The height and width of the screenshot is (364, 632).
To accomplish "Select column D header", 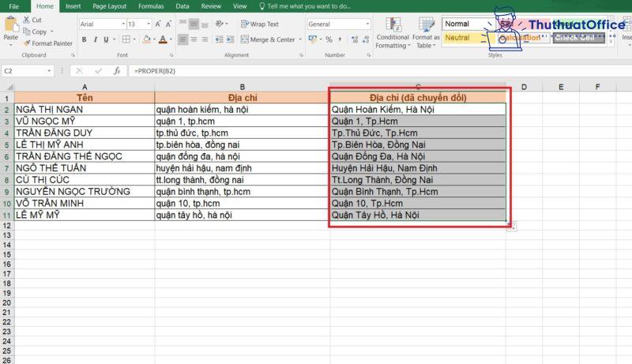I will coord(524,87).
